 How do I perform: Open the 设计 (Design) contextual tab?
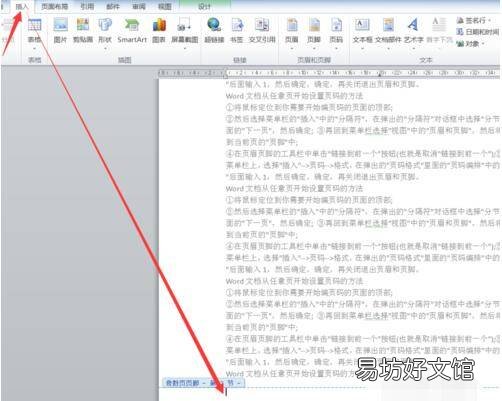pyautogui.click(x=204, y=6)
